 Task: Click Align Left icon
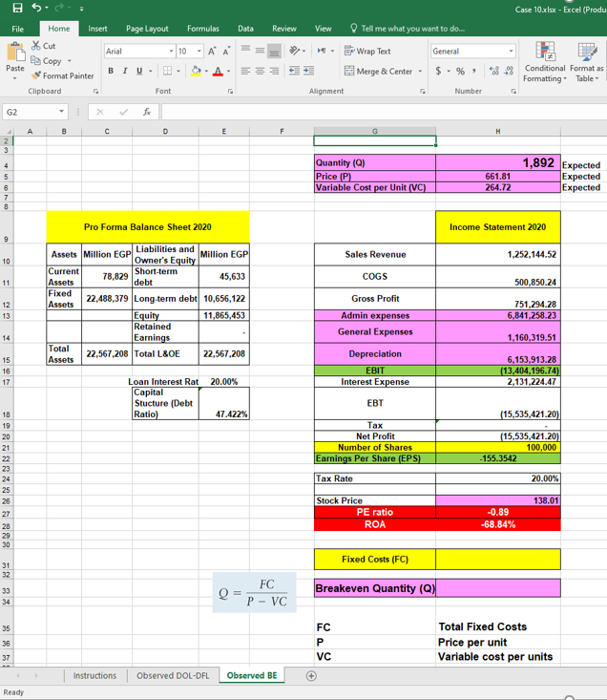pos(245,71)
